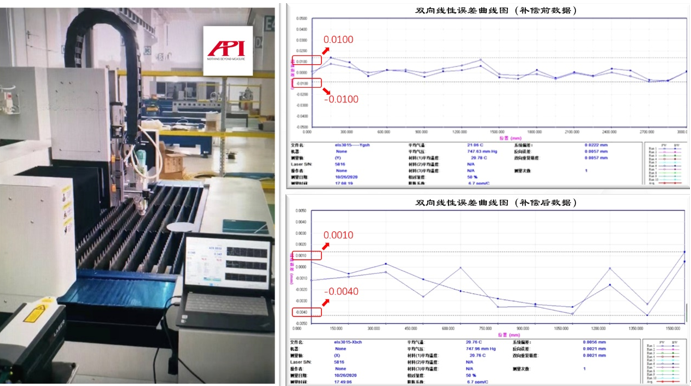Click the red Avg line in the upper legend
This screenshot has height=386, width=691.
click(x=669, y=183)
